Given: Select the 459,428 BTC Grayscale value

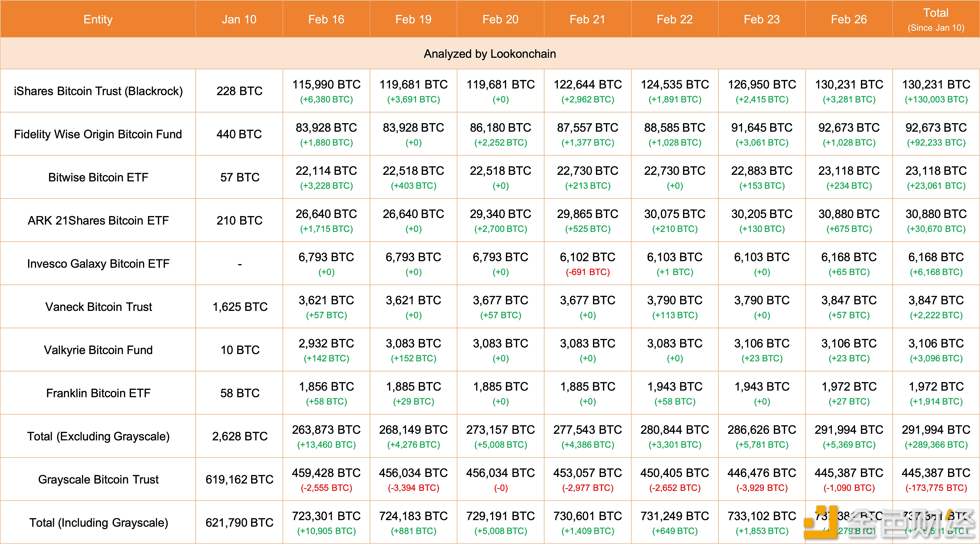Looking at the screenshot, I should [x=327, y=473].
